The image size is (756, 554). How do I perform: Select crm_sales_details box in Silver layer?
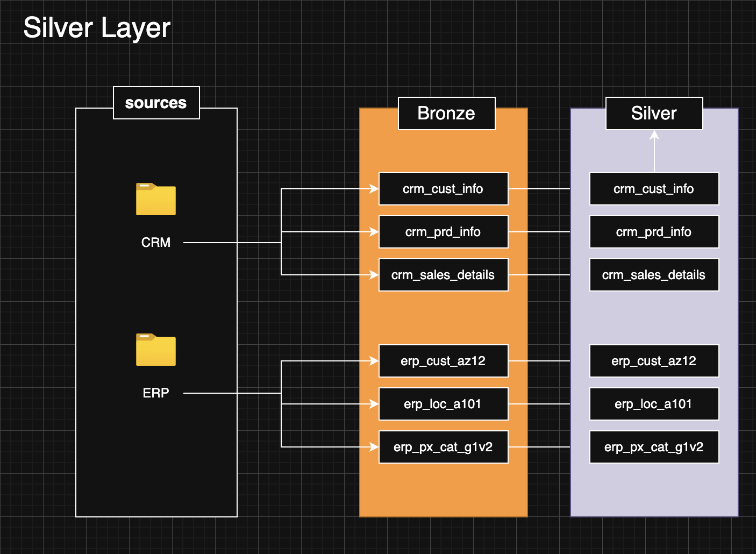(x=654, y=275)
